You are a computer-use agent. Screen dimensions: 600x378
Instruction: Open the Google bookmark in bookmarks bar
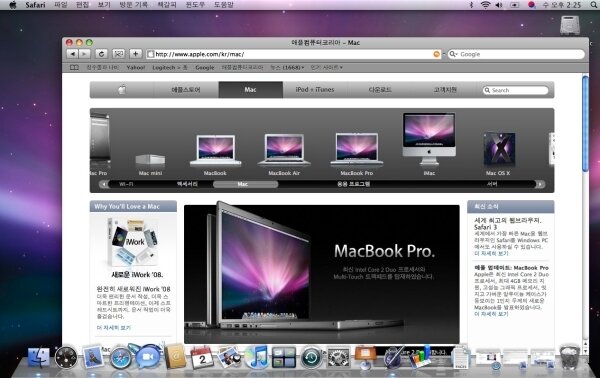[205, 67]
